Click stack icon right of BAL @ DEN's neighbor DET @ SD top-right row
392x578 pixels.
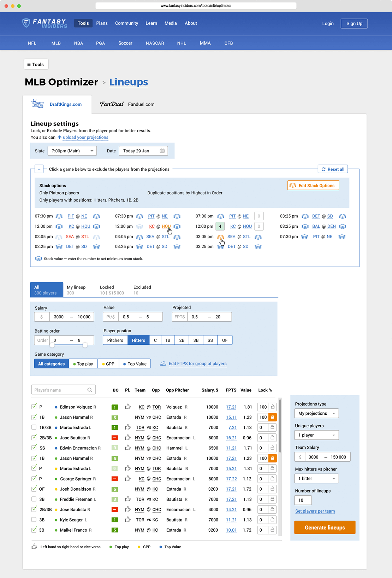(342, 216)
